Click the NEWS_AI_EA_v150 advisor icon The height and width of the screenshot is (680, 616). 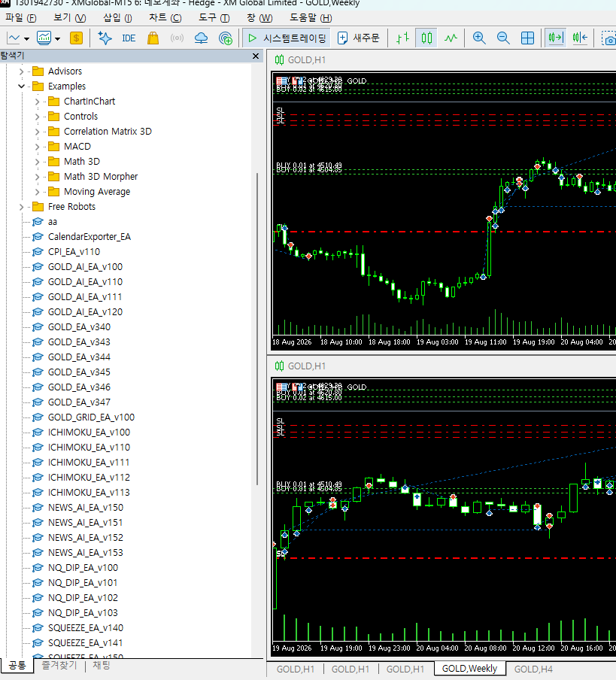[x=38, y=508]
